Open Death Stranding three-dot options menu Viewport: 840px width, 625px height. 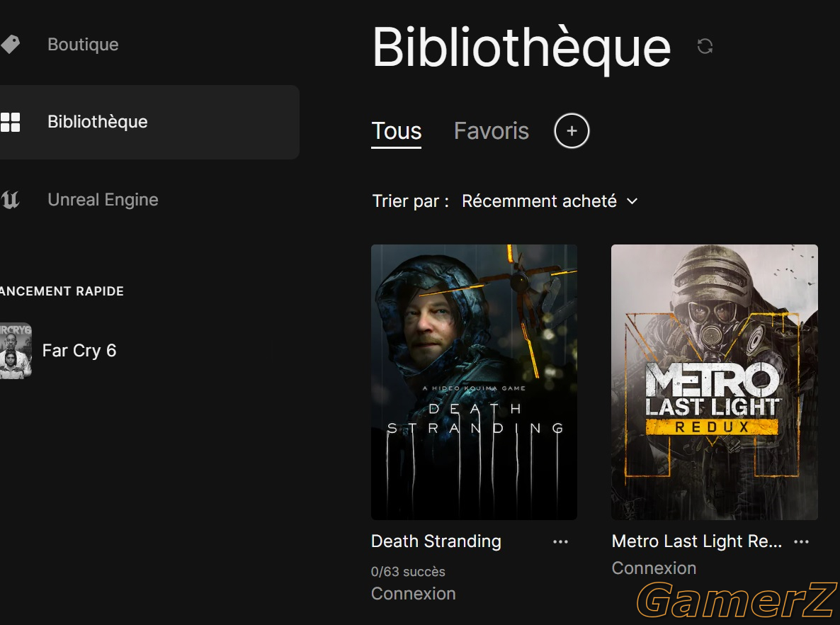[x=560, y=542]
